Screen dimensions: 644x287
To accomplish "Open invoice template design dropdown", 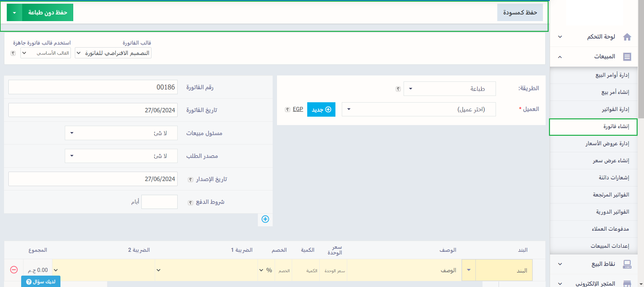I will pos(113,53).
